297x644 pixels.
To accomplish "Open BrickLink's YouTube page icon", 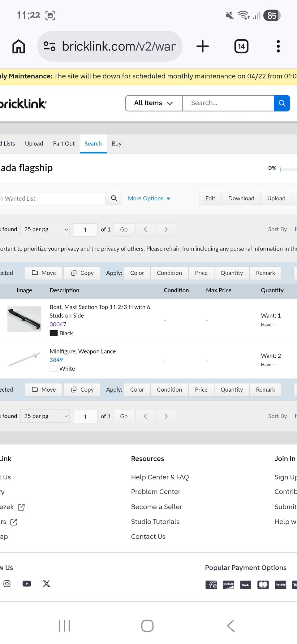I will [x=27, y=584].
